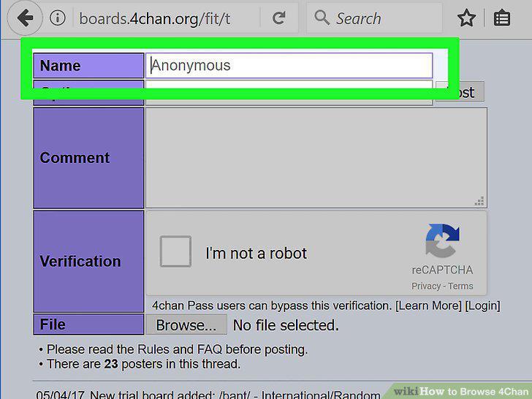Open the Learn More link
Image resolution: width=532 pixels, height=399 pixels.
428,305
